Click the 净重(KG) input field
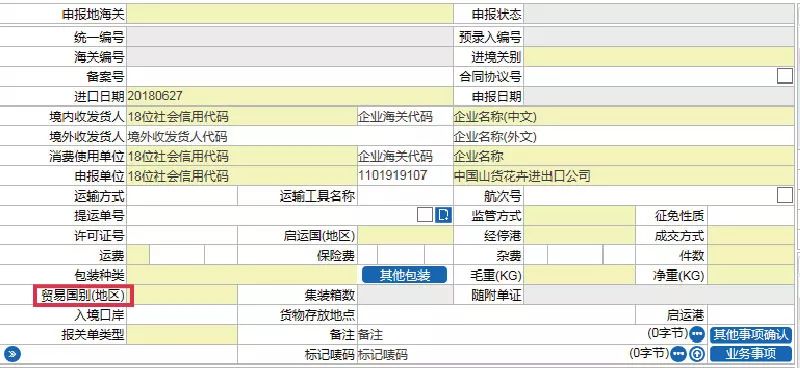 tap(751, 276)
